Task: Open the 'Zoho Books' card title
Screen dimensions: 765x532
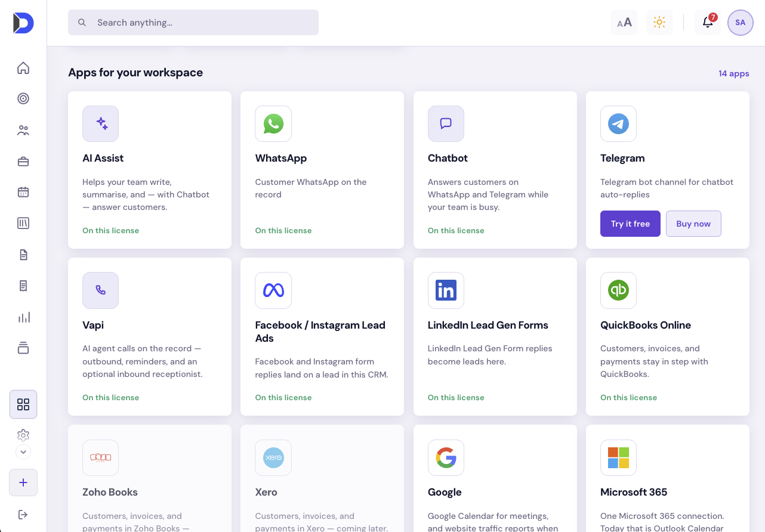Action: (x=110, y=492)
